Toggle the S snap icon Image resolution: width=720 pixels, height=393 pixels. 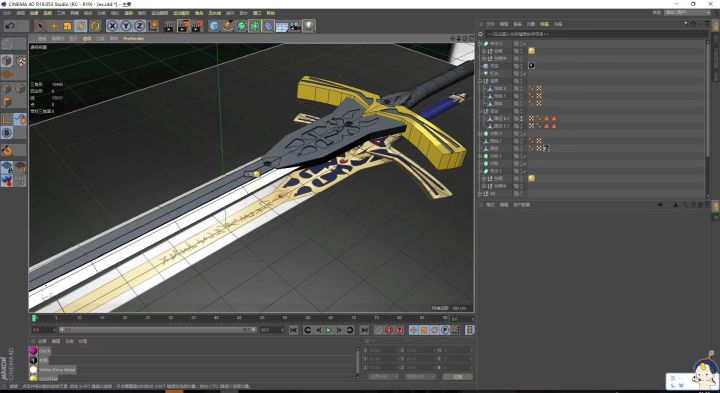pos(7,133)
